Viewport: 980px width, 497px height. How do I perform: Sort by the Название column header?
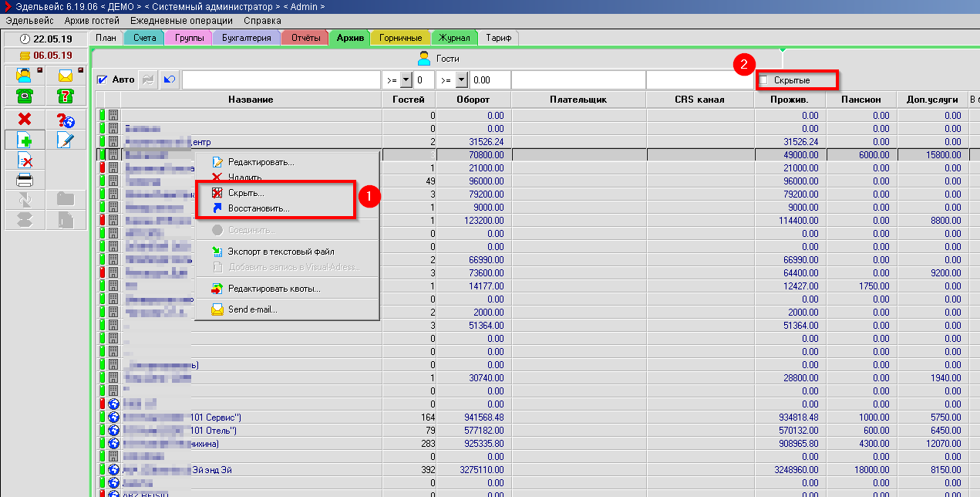(251, 100)
